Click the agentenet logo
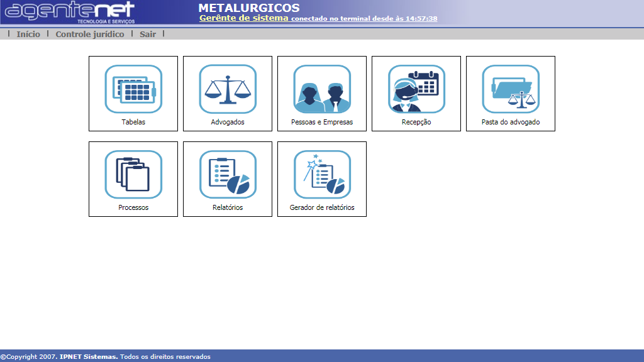This screenshot has height=362, width=644. (x=70, y=13)
